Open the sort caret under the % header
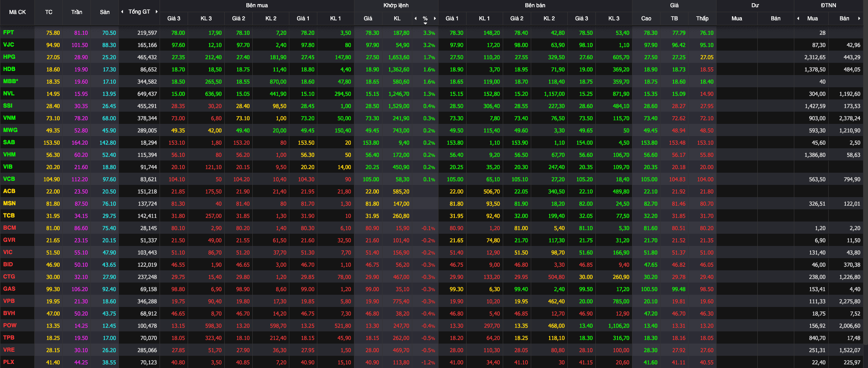The image size is (868, 368). (425, 23)
